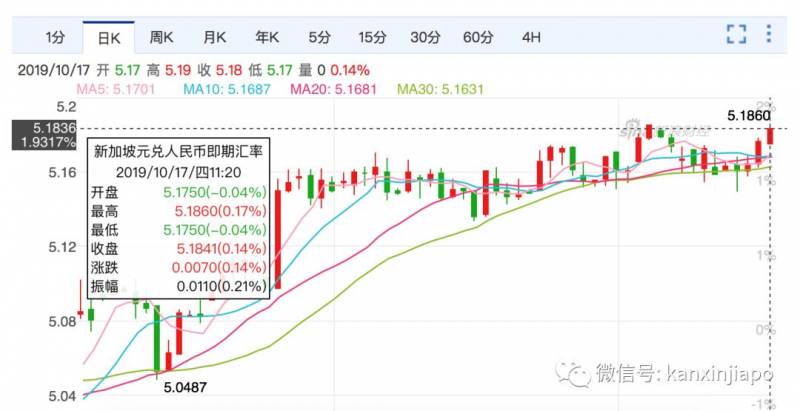Open the 月K monthly chart tab

coord(214,37)
